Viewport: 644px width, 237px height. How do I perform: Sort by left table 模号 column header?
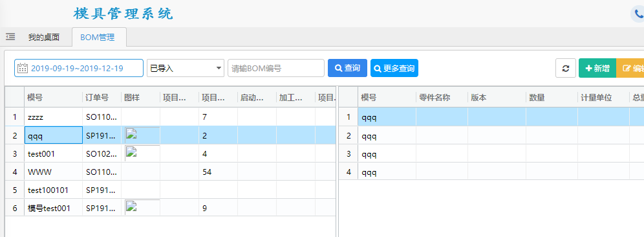(x=54, y=98)
